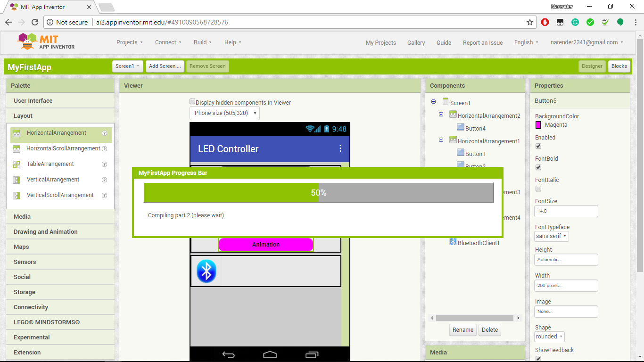Expand the Sensors palette section
This screenshot has height=362, width=644.
[x=60, y=262]
